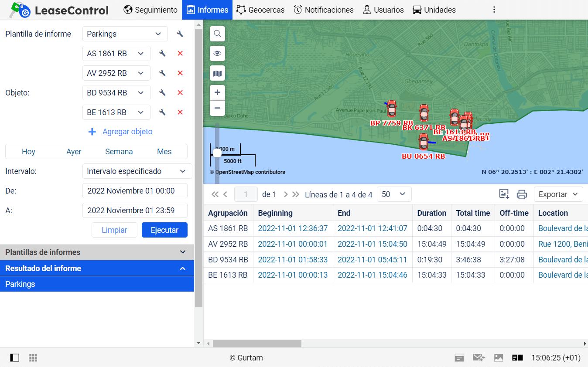
Task: Open the Seguimiento tab
Action: tap(150, 10)
